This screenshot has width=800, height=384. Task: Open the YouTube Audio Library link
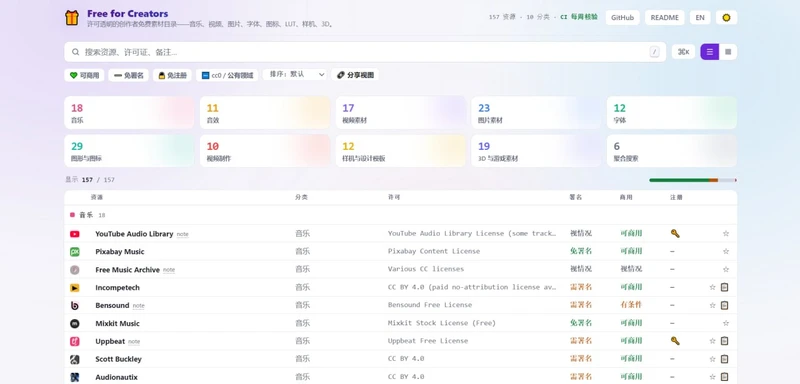134,234
